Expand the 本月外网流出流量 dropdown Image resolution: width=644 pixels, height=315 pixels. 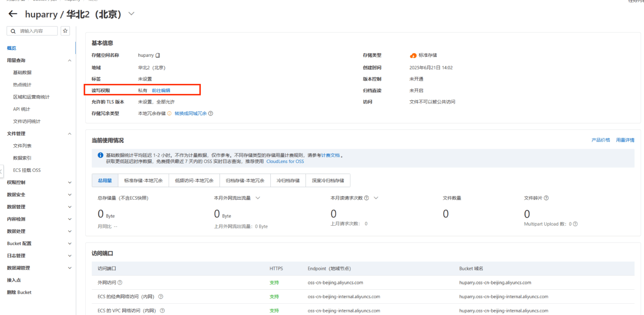[258, 198]
